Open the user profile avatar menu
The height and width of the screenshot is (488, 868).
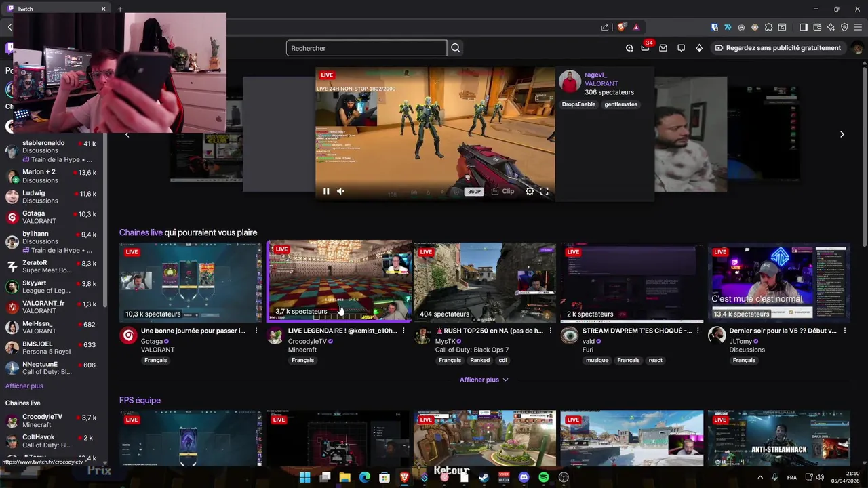(857, 48)
